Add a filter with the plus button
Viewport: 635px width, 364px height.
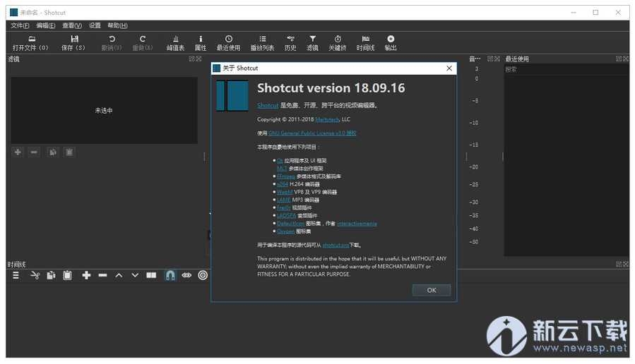[x=18, y=152]
